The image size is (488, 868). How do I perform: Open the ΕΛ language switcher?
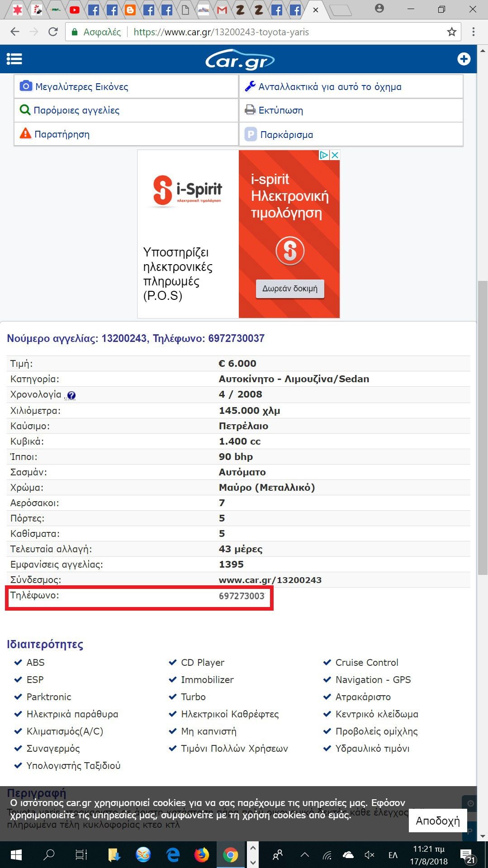tap(393, 855)
